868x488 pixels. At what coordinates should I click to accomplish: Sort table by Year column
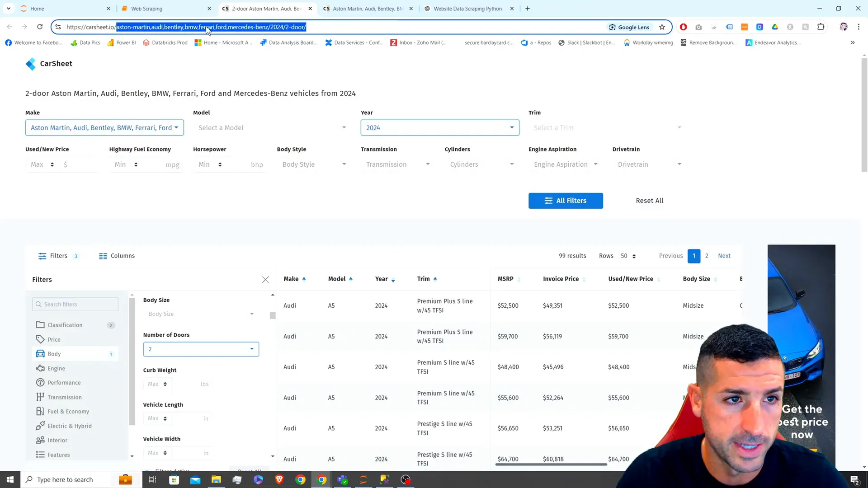click(385, 279)
